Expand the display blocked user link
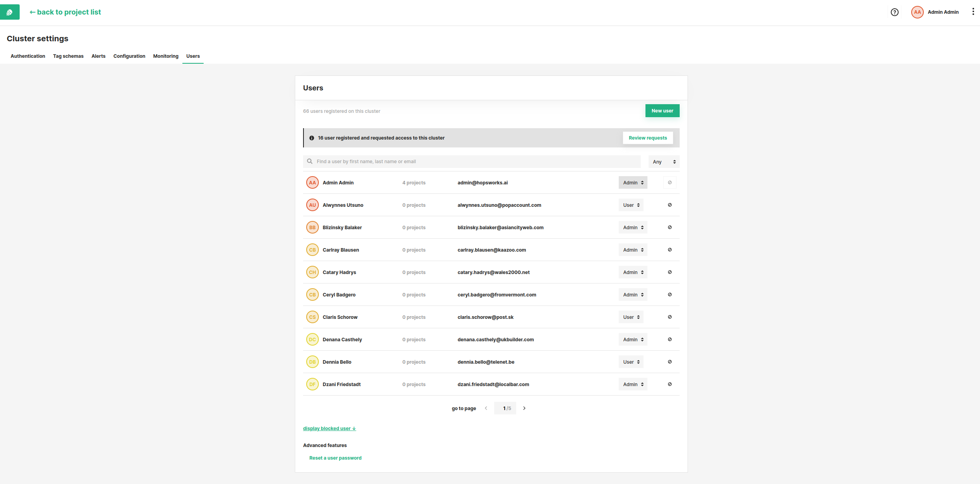 click(x=329, y=429)
